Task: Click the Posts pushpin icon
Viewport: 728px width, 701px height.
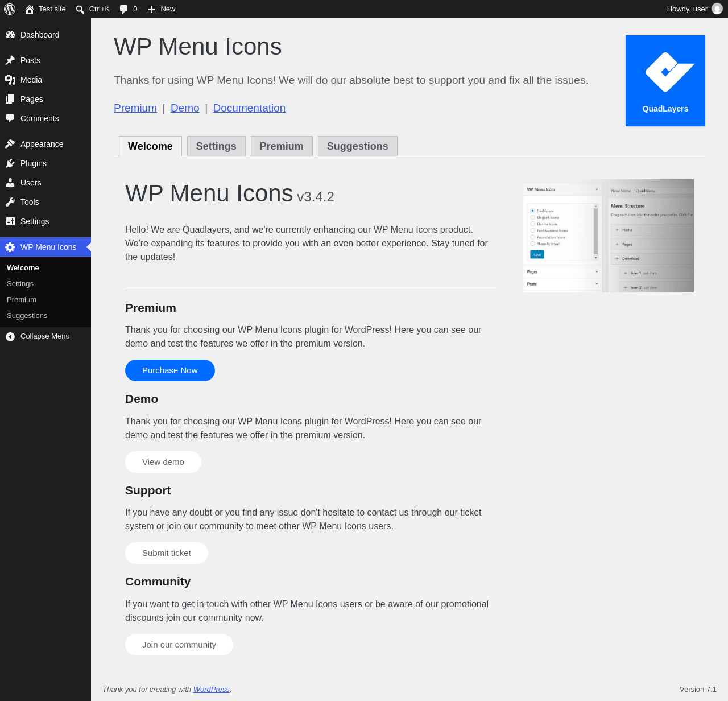Action: (10, 60)
